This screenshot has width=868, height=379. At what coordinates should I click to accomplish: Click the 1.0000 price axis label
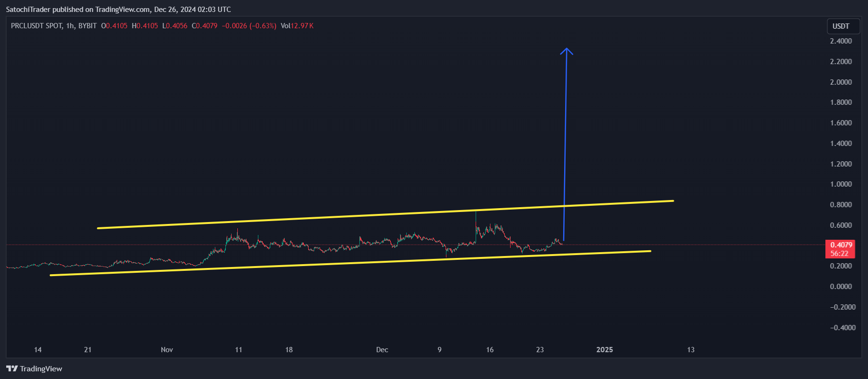[841, 184]
